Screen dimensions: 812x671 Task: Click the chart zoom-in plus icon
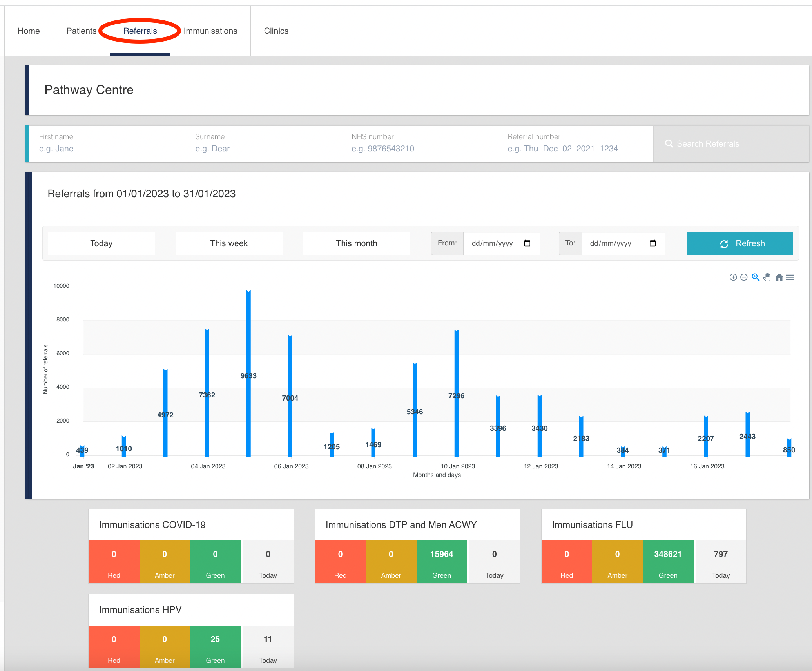coord(733,277)
